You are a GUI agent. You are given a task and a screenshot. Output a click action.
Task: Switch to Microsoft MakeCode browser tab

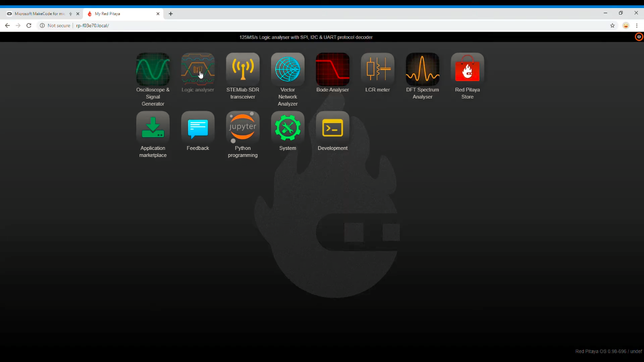[40, 14]
